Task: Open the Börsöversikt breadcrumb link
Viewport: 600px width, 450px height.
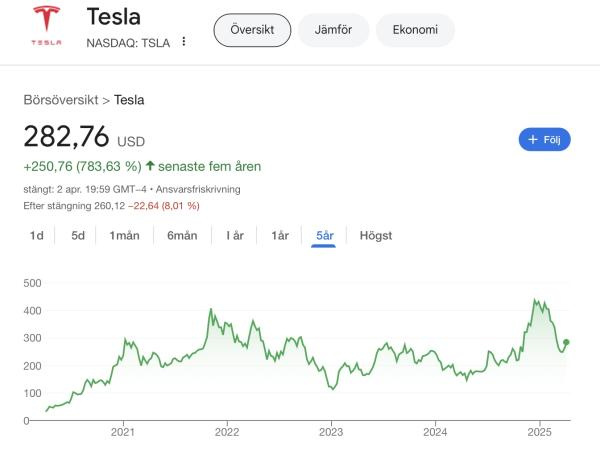Action: (65, 99)
